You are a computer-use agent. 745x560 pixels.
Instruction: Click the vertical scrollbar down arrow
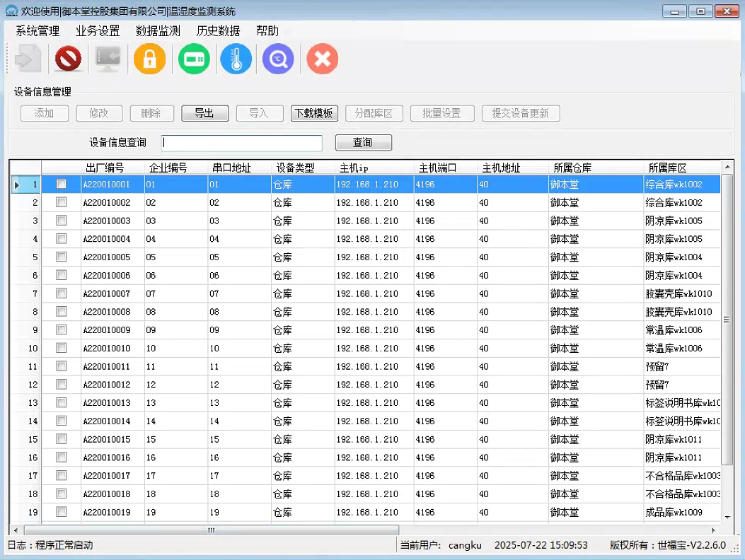[x=727, y=518]
